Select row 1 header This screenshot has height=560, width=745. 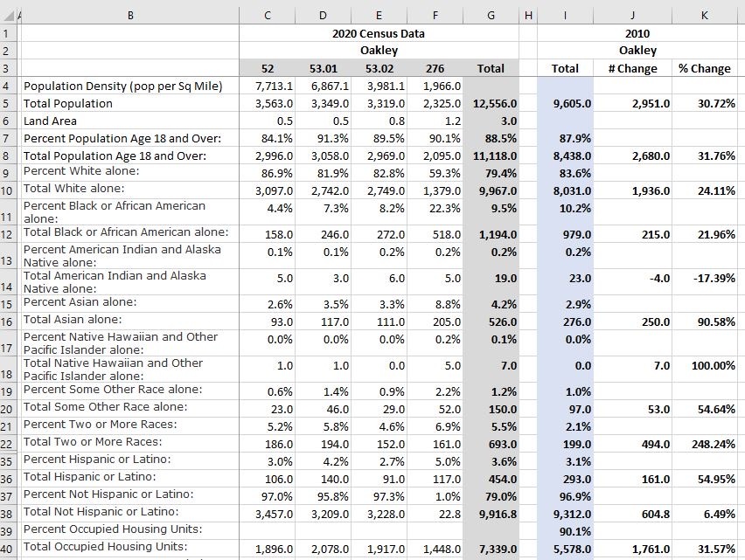(7, 33)
